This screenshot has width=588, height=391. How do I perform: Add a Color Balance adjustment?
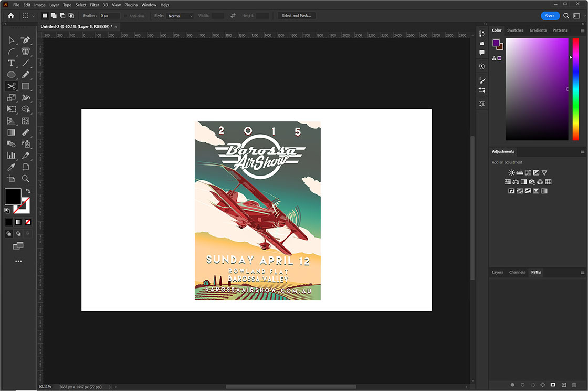pos(516,182)
